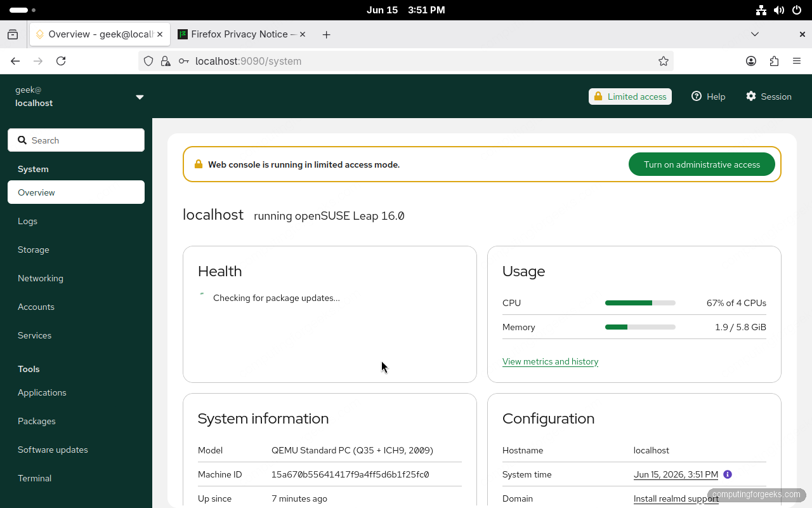Click the Firefox back arrow
The width and height of the screenshot is (812, 508).
[x=15, y=61]
